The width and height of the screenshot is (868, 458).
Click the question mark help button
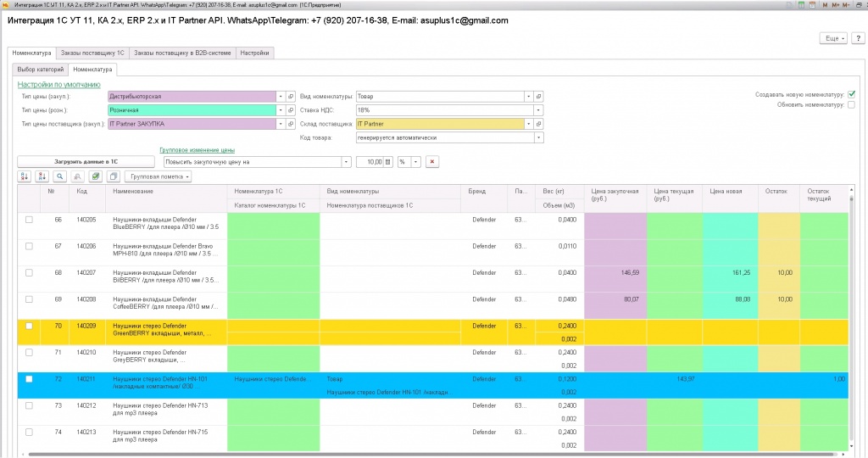[857, 38]
